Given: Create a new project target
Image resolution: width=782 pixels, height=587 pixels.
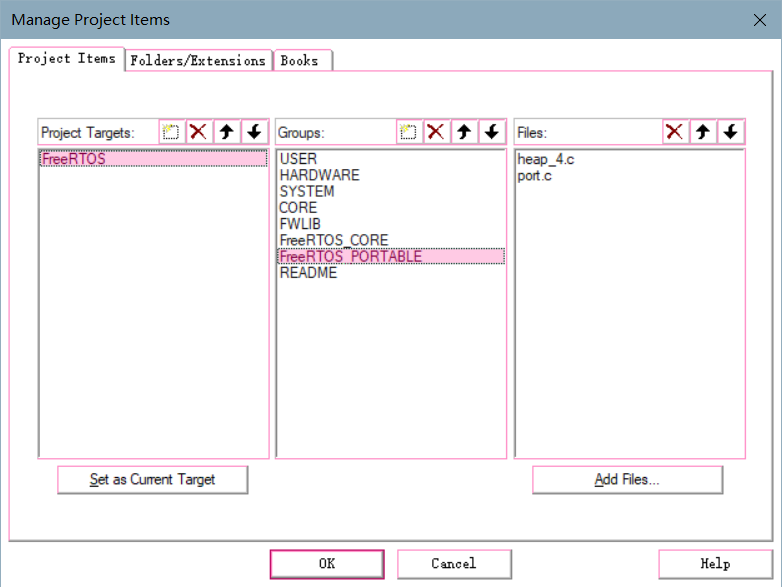Looking at the screenshot, I should (x=172, y=132).
